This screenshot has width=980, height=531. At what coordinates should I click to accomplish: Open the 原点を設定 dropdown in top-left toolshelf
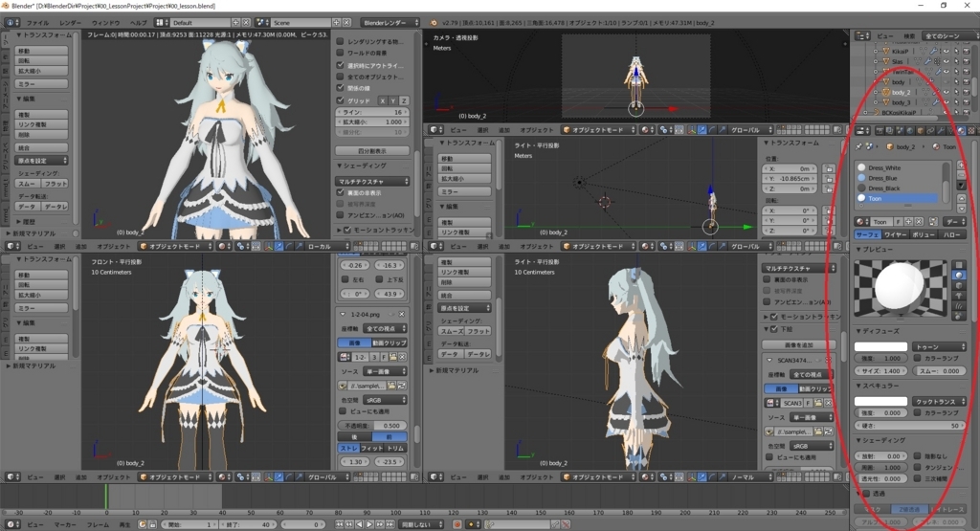(42, 161)
